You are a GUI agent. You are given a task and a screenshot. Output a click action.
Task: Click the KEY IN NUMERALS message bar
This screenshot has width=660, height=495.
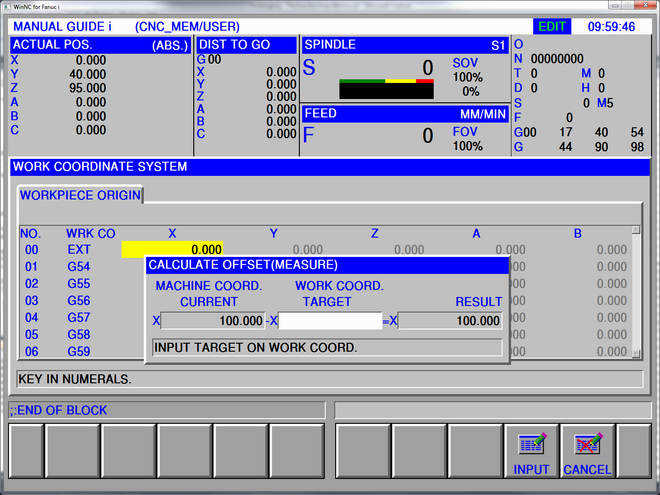tap(330, 379)
